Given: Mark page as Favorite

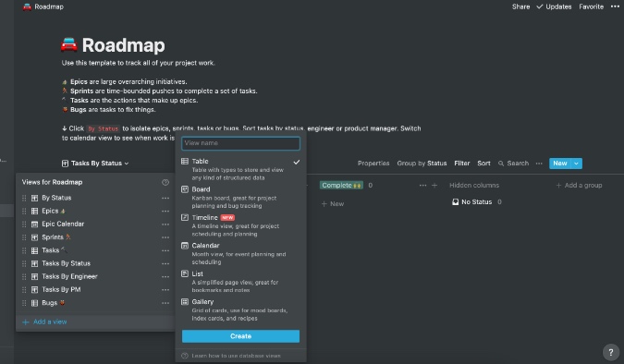Looking at the screenshot, I should 591,6.
